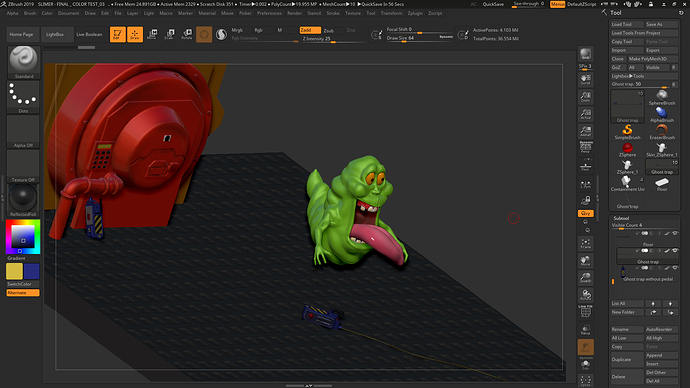Open the Document menu
The width and height of the screenshot is (690, 388).
pyautogui.click(x=68, y=13)
